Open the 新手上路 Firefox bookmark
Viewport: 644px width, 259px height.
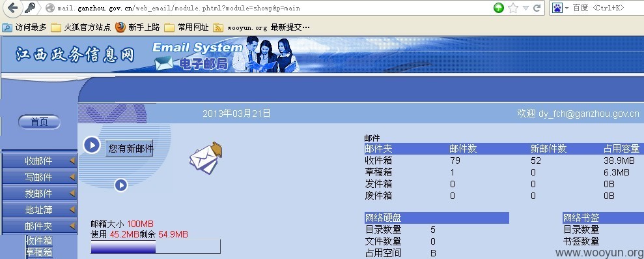[x=137, y=27]
